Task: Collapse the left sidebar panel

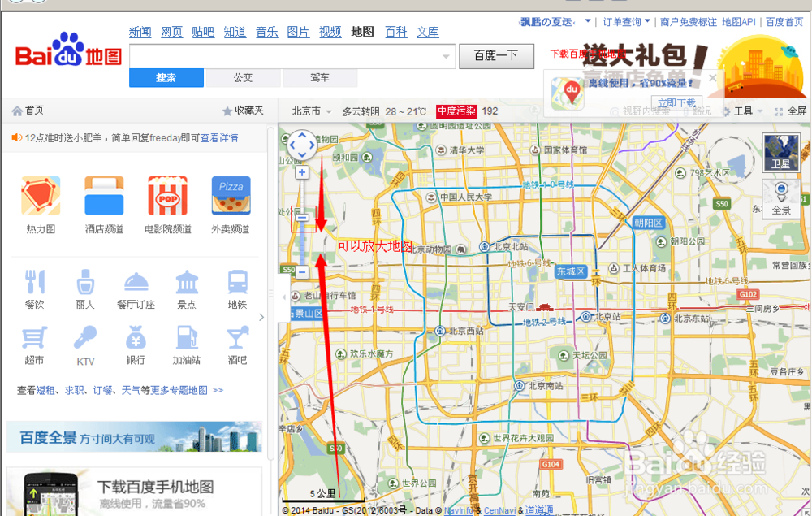Action: (283, 297)
